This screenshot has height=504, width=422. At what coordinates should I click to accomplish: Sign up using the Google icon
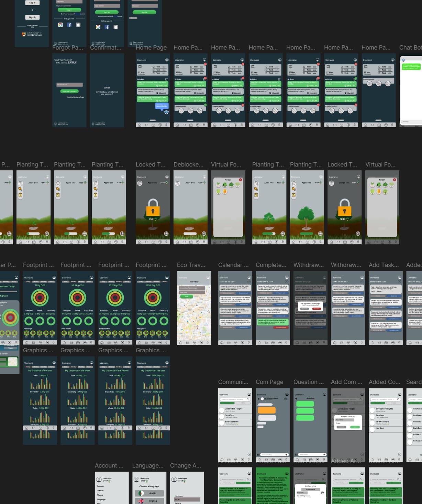point(97,27)
